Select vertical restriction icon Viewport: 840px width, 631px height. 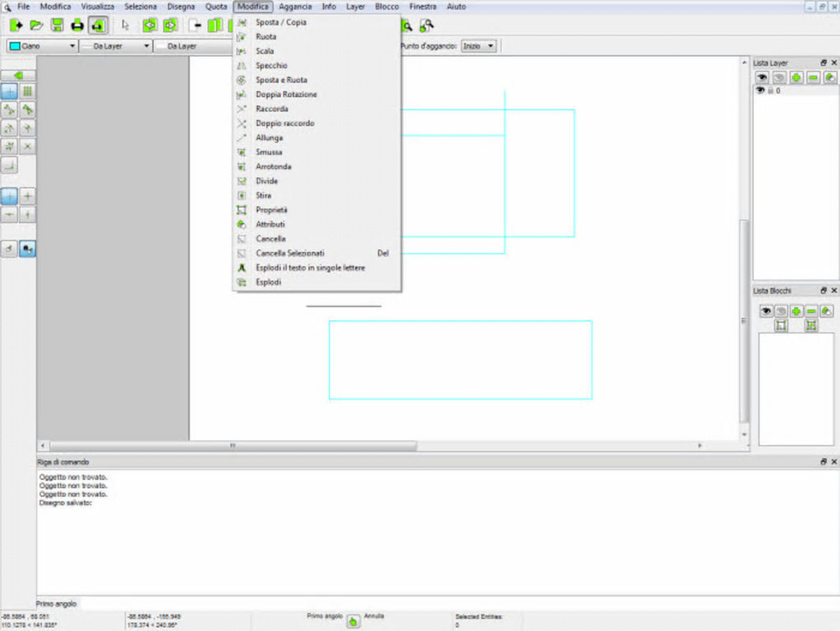tap(27, 215)
